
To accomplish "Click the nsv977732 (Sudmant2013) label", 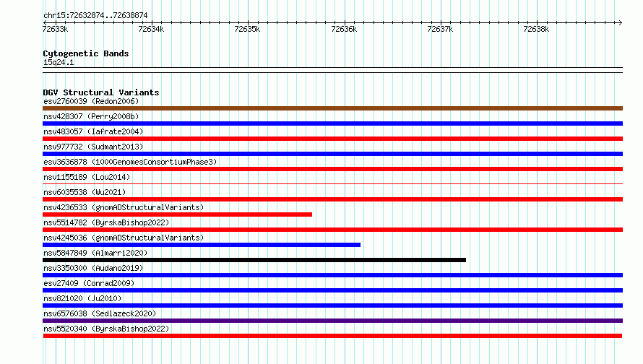I will (93, 147).
